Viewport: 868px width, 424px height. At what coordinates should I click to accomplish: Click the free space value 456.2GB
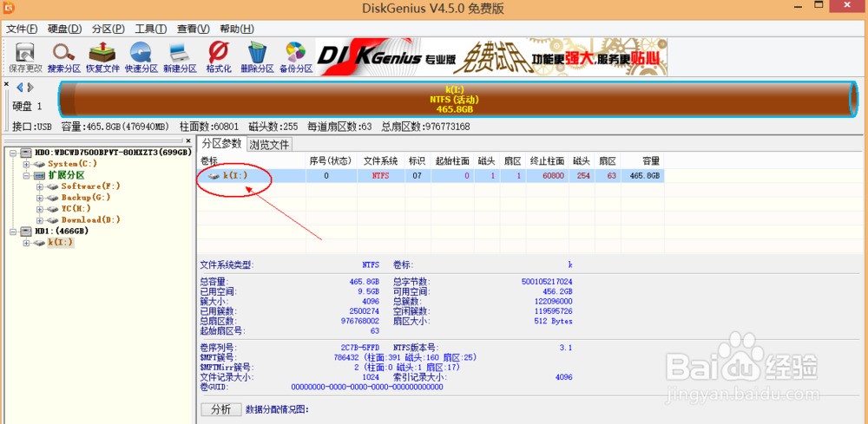[x=557, y=291]
